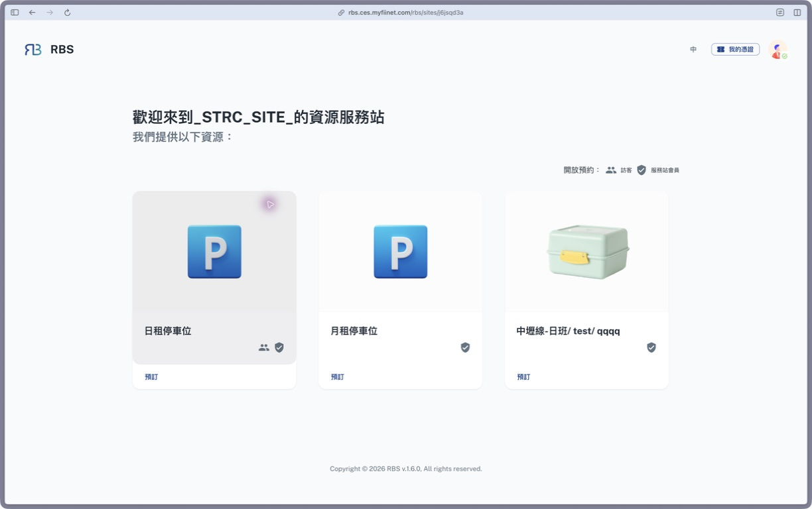Click the shield icon on 中壢線-日班 card
This screenshot has height=509, width=812.
click(651, 347)
